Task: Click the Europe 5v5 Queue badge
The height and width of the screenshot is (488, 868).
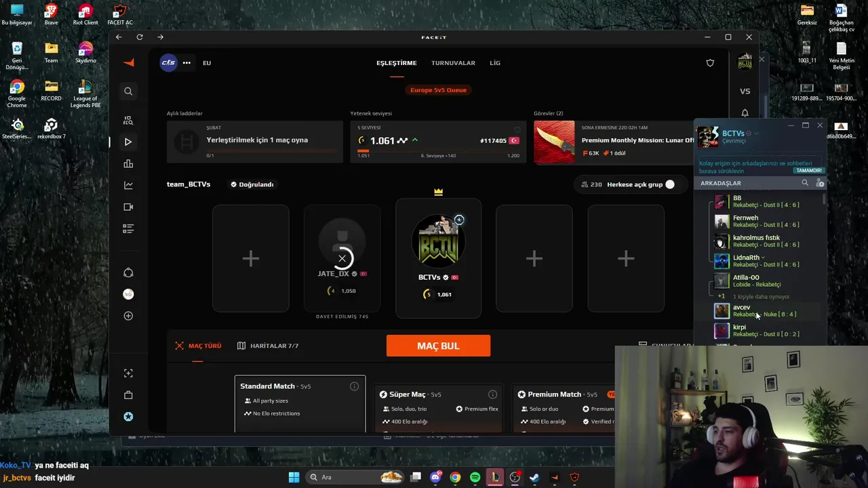Action: [x=438, y=90]
